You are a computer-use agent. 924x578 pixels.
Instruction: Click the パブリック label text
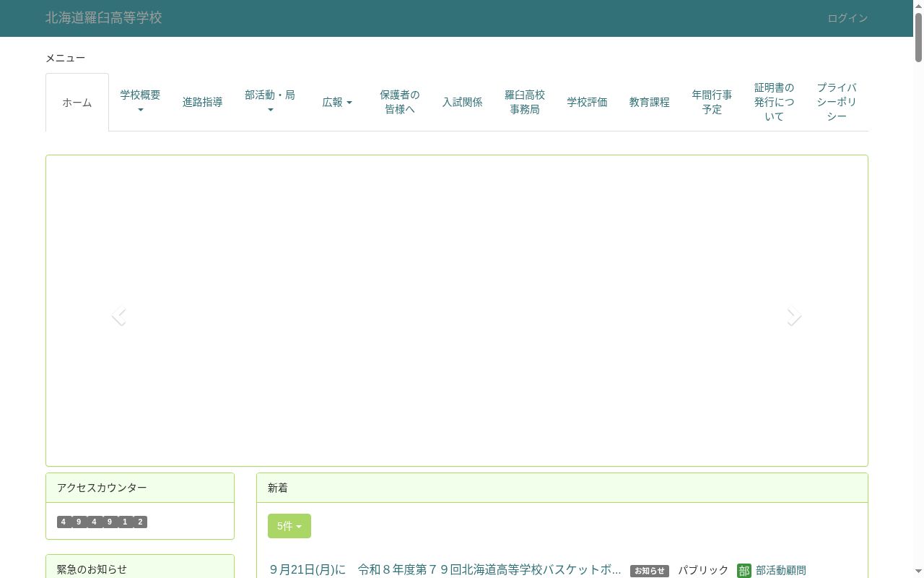(703, 571)
